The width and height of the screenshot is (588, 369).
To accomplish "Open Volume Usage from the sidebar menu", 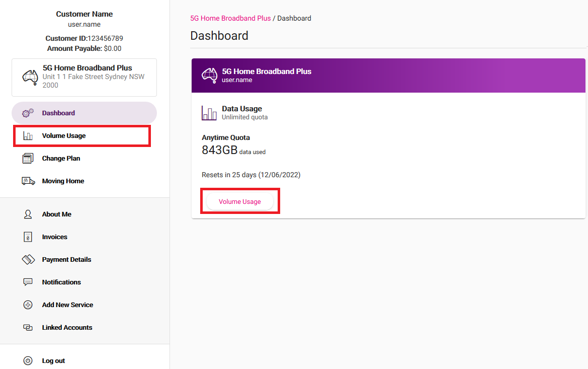I will click(64, 136).
